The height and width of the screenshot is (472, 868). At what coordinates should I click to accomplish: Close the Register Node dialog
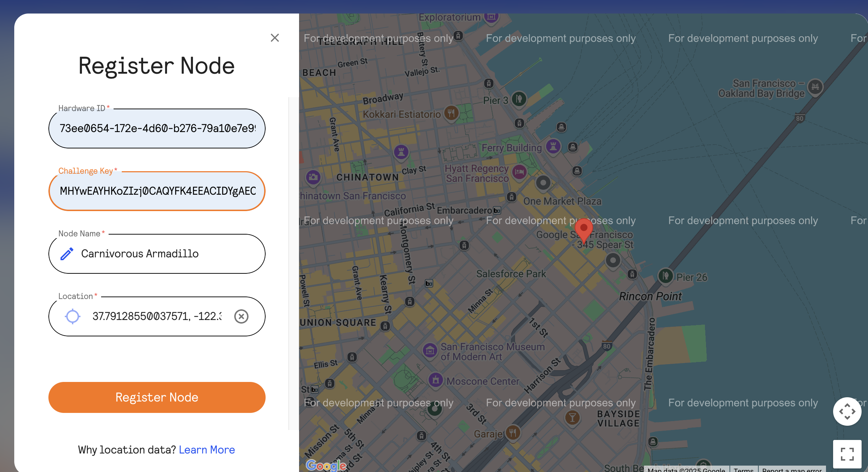point(274,38)
